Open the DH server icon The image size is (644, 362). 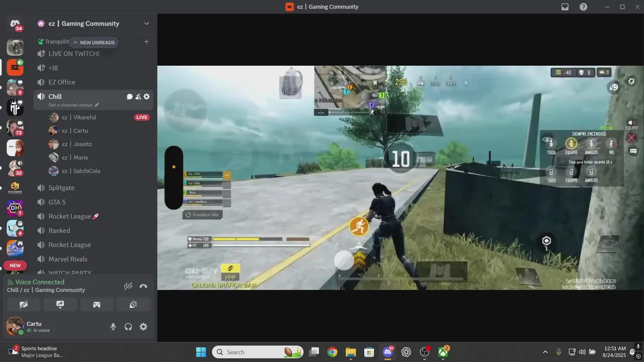pyautogui.click(x=15, y=208)
